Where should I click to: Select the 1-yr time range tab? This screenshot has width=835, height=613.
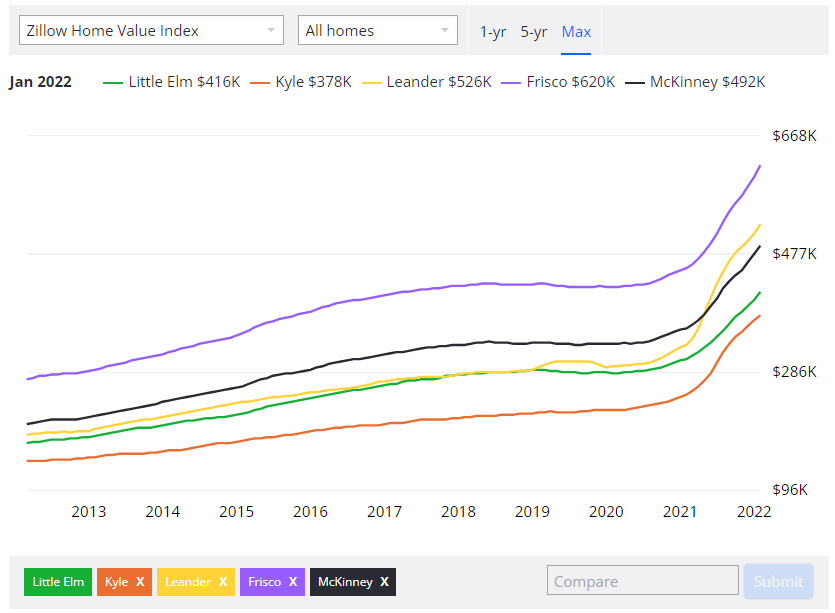[493, 32]
